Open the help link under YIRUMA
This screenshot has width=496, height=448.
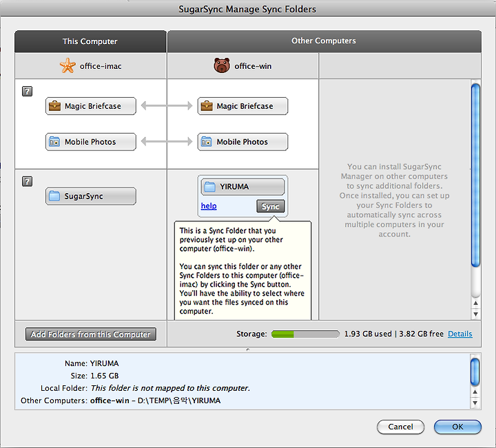(x=209, y=206)
